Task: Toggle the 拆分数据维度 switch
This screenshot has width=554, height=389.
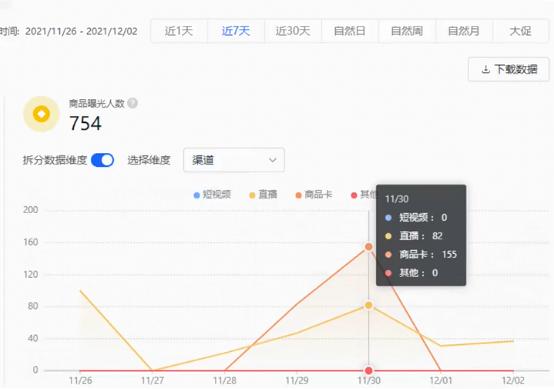Action: click(x=102, y=160)
